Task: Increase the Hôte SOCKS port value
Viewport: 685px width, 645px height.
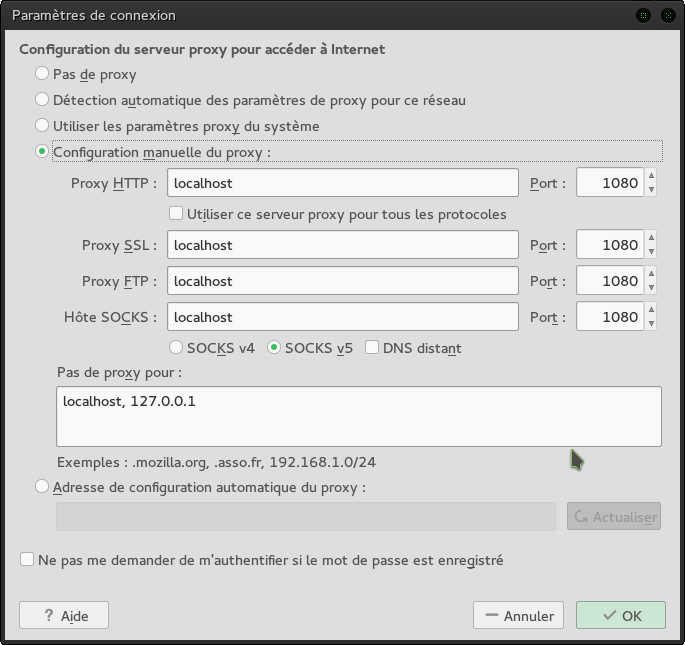Action: 652,311
